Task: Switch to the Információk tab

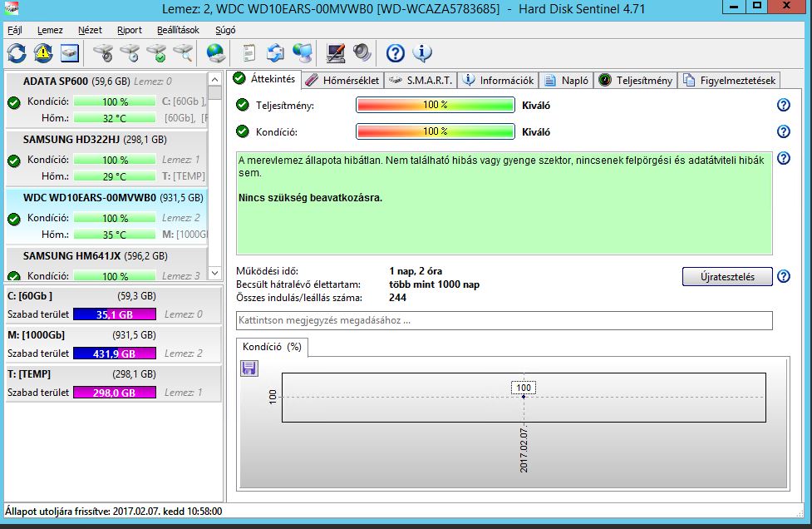Action: [498, 81]
